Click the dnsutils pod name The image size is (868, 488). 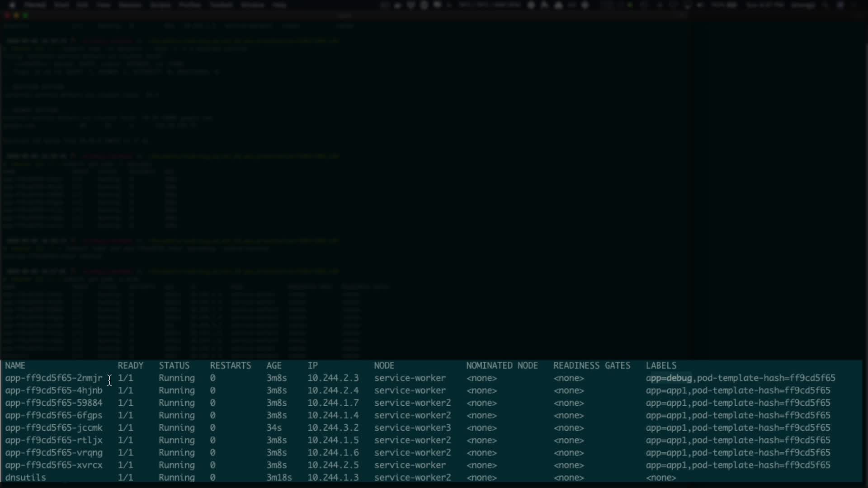(26, 478)
